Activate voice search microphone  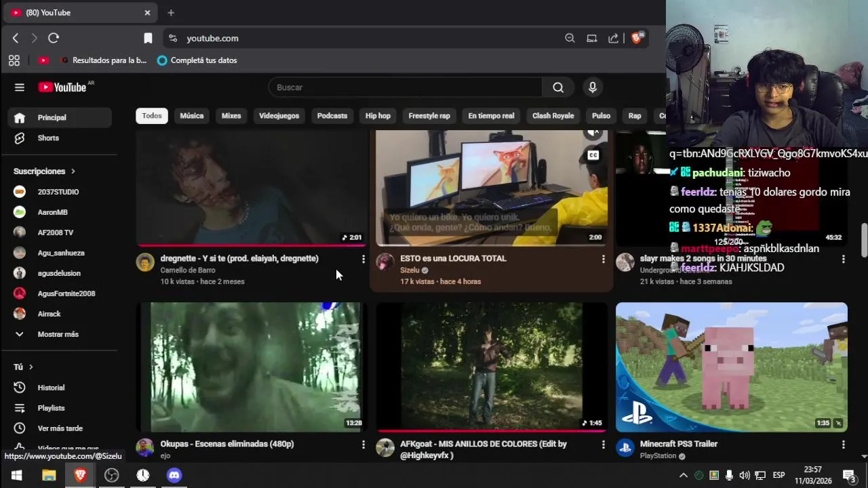point(593,87)
